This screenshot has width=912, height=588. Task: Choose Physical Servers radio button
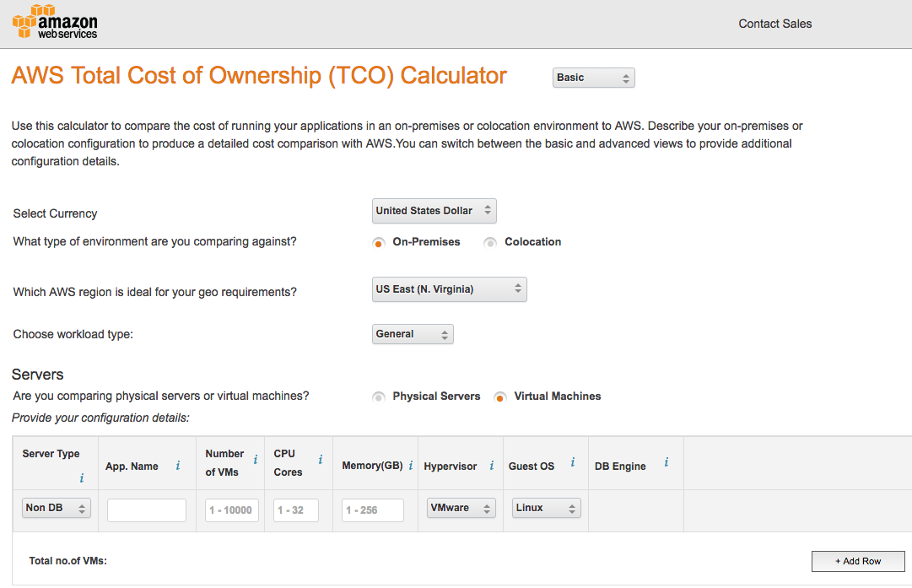[x=379, y=396]
